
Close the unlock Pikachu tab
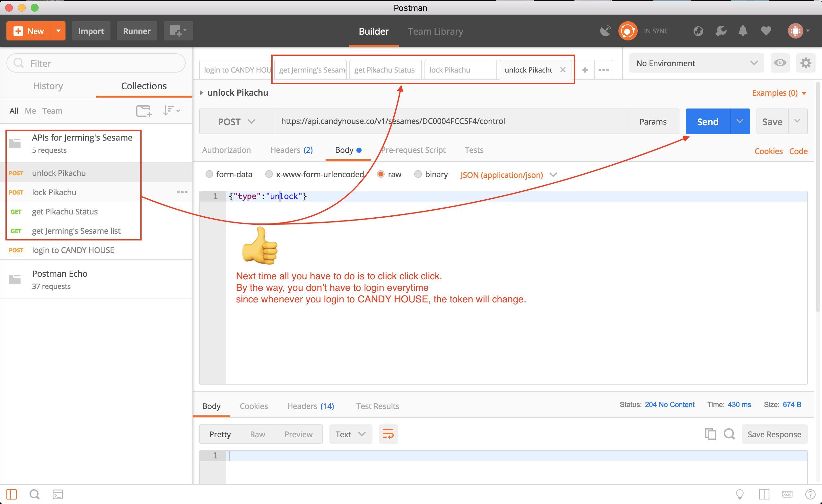(563, 70)
